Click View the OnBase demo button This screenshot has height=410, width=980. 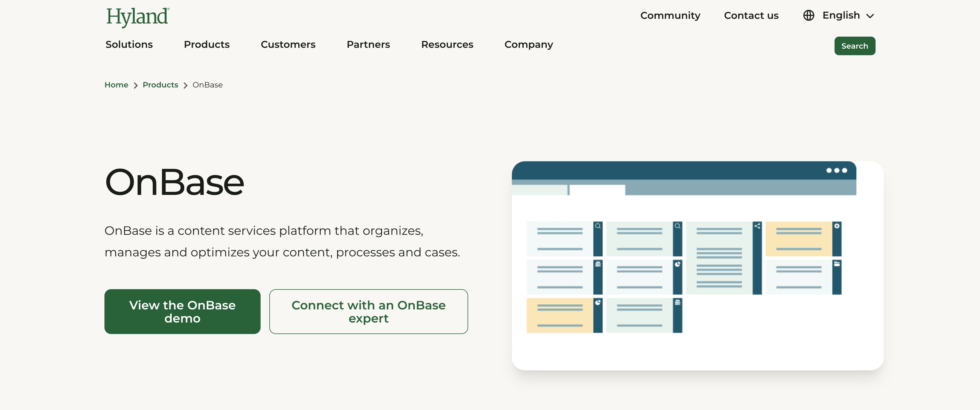[182, 312]
